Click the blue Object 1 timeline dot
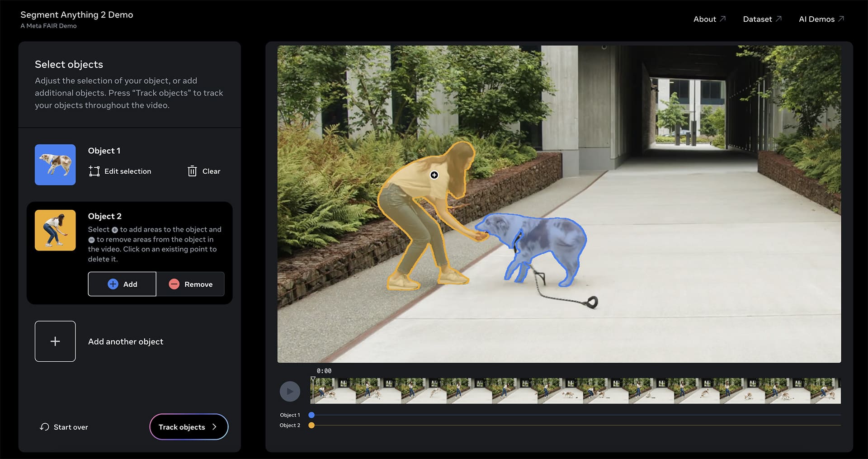Screen dimensions: 868x459 [x=311, y=415]
